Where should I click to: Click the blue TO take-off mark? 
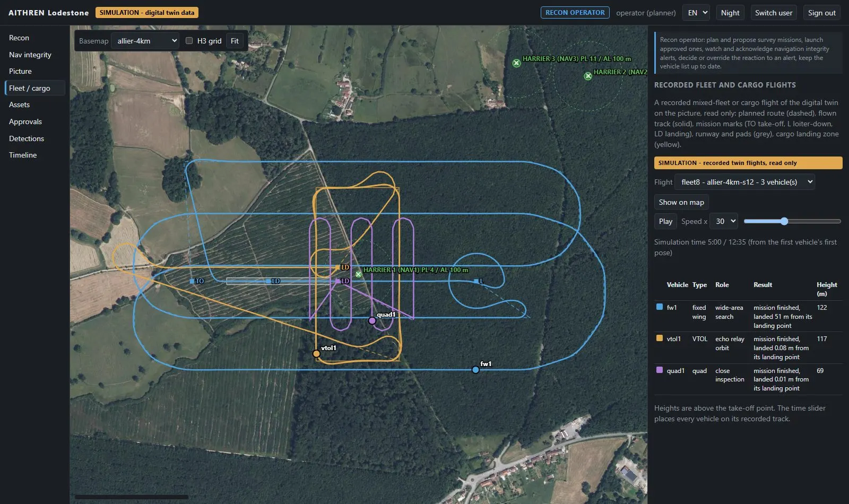192,281
